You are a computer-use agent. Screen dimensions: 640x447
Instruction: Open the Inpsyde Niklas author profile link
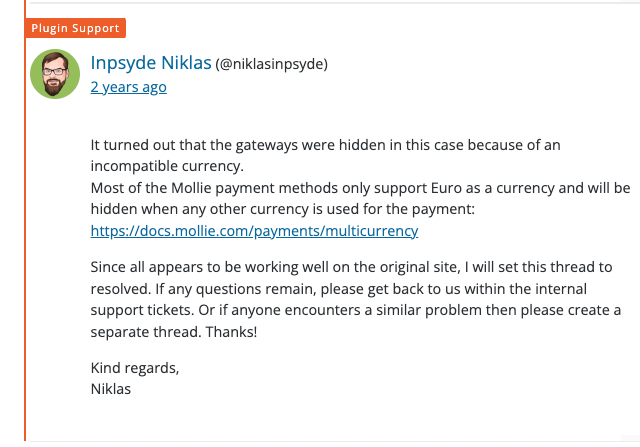click(x=151, y=63)
